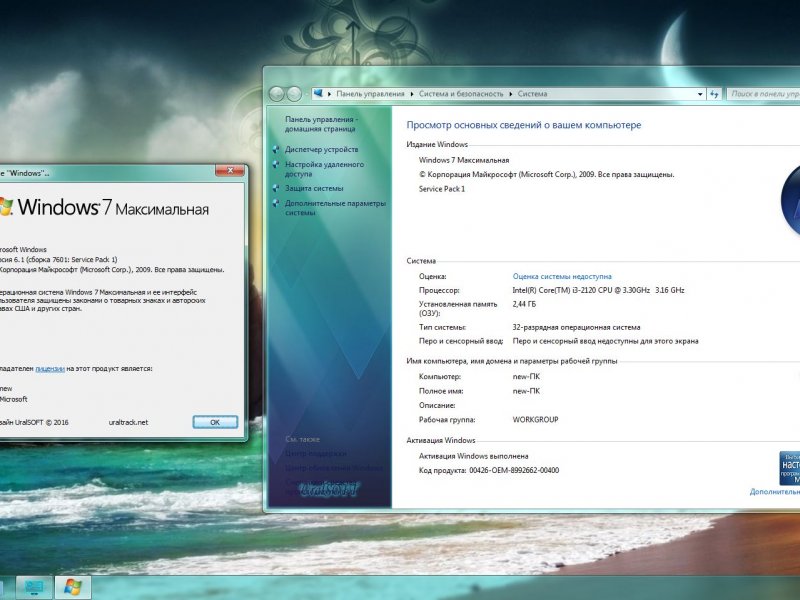Click OK button in About Windows dialog

215,422
